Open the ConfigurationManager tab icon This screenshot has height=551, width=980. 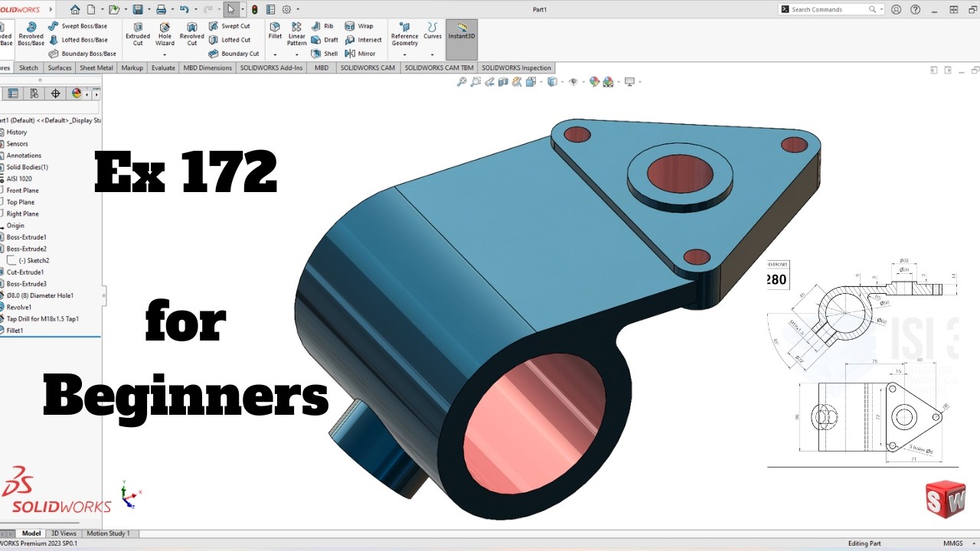(34, 93)
